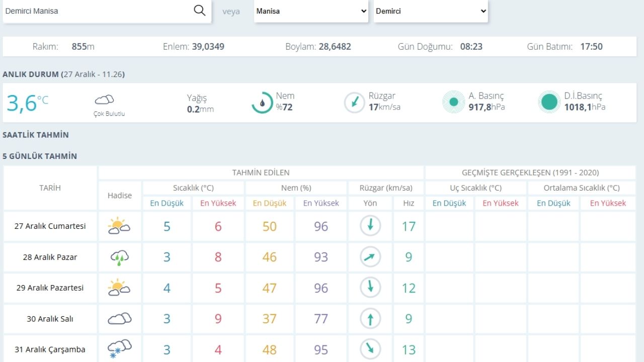Select the 29 Aralık Pazartesi date row
This screenshot has height=362, width=644.
click(x=50, y=288)
